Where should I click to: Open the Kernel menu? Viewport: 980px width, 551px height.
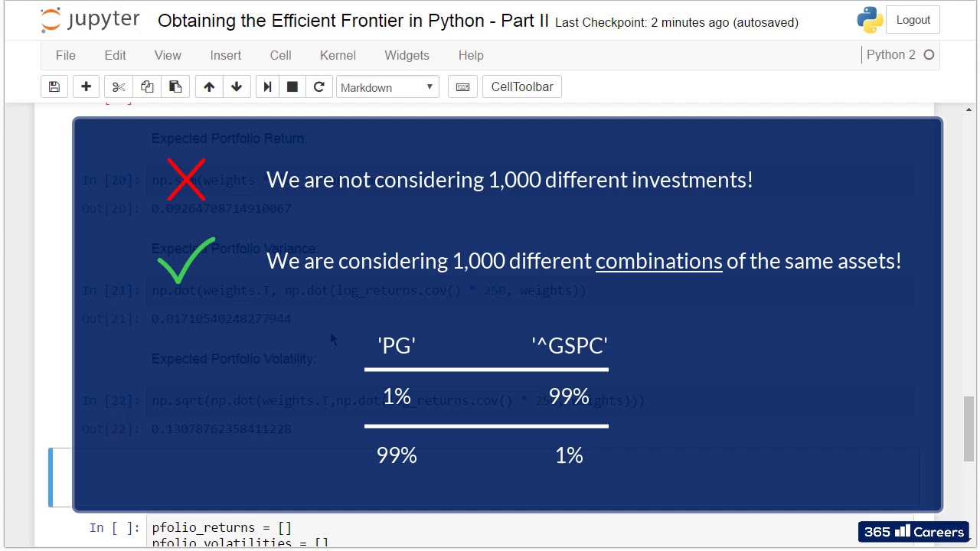(338, 55)
